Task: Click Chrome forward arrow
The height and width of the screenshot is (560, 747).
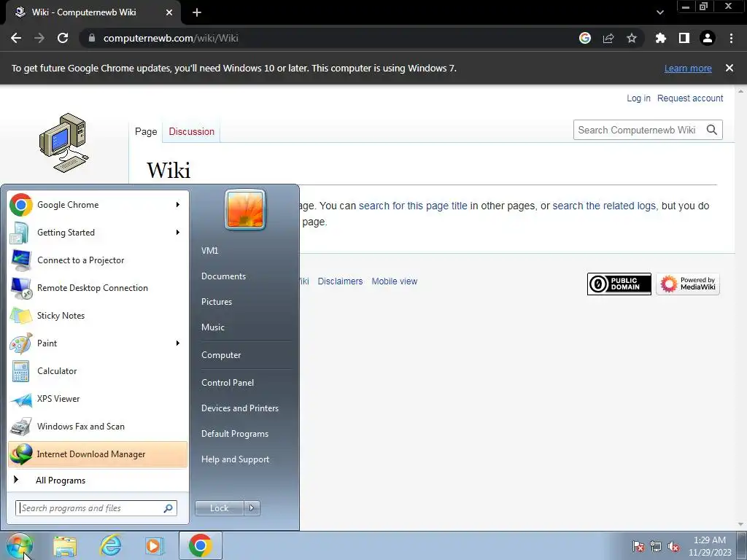Action: [39, 38]
